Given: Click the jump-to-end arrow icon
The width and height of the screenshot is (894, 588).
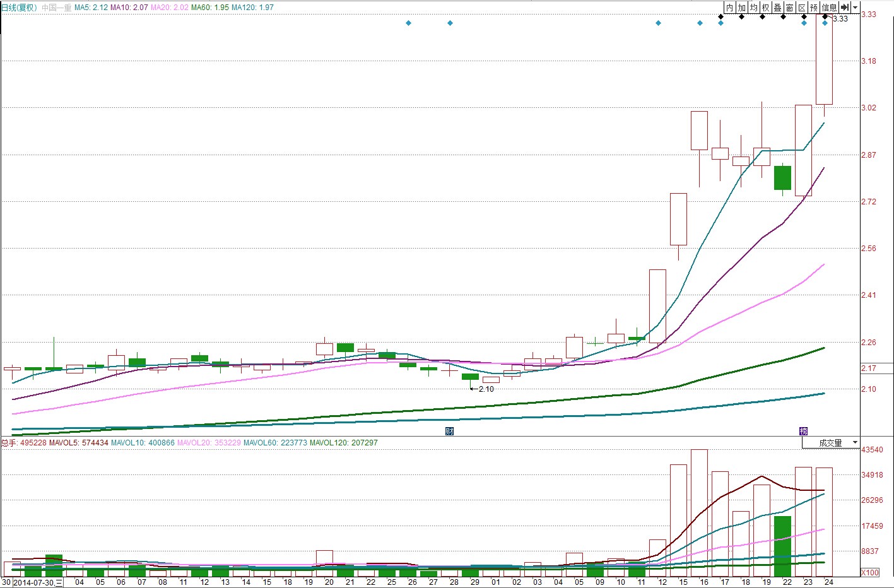Looking at the screenshot, I should pyautogui.click(x=845, y=8).
